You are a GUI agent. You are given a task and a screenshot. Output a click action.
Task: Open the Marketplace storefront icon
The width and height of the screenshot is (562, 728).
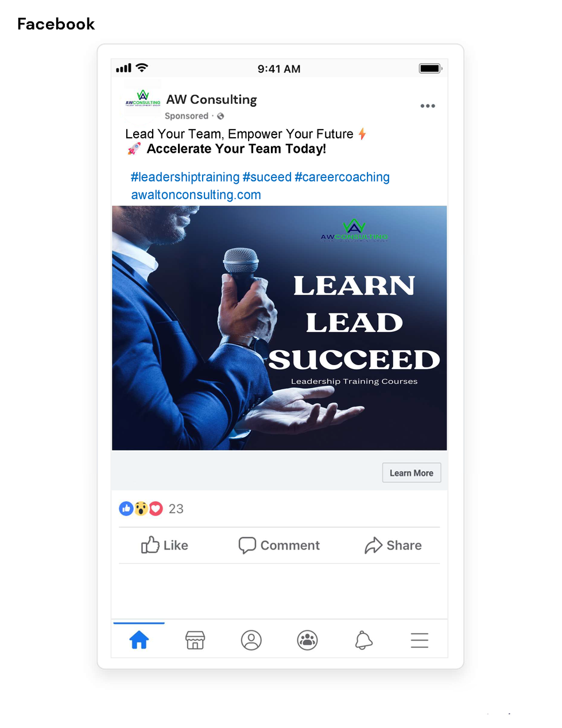(x=195, y=640)
